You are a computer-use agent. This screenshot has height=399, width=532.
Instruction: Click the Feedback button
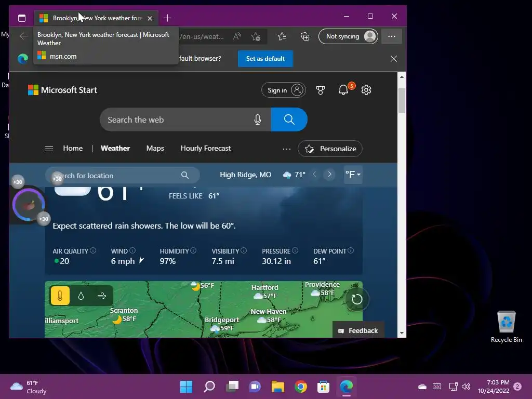pos(358,330)
